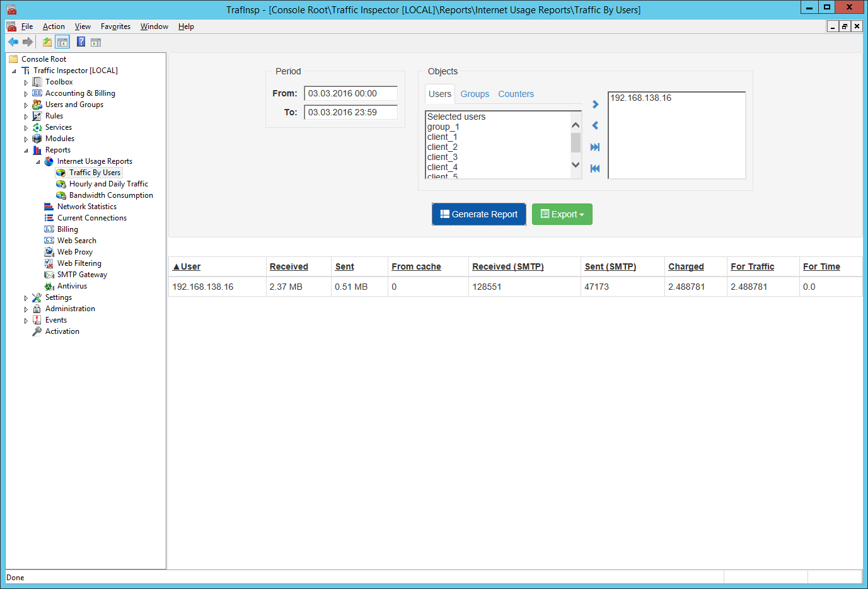Click the SMTP Gateway icon
The image size is (868, 589).
[x=49, y=275]
